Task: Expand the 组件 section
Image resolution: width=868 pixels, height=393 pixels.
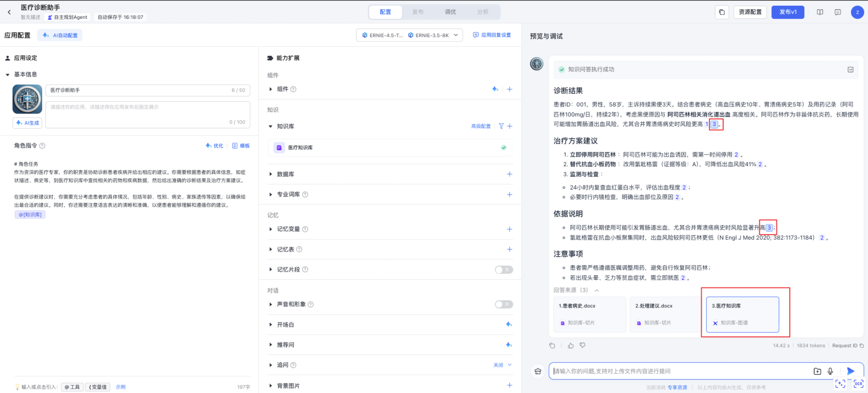Action: (271, 89)
